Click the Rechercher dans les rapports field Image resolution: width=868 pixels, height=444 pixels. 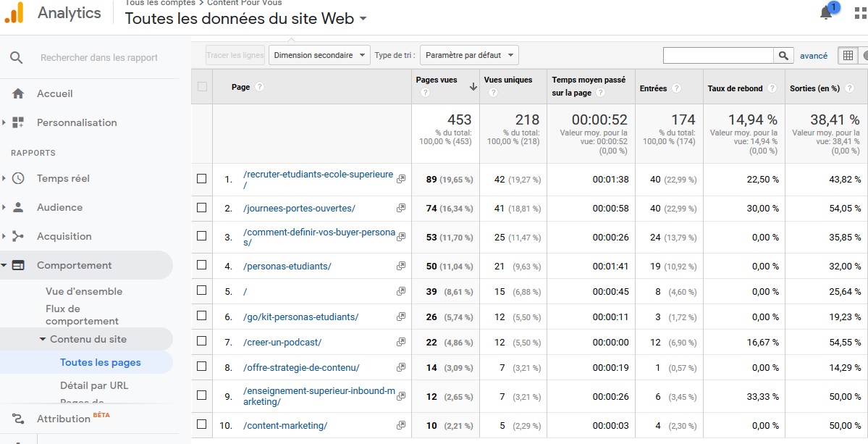click(99, 57)
